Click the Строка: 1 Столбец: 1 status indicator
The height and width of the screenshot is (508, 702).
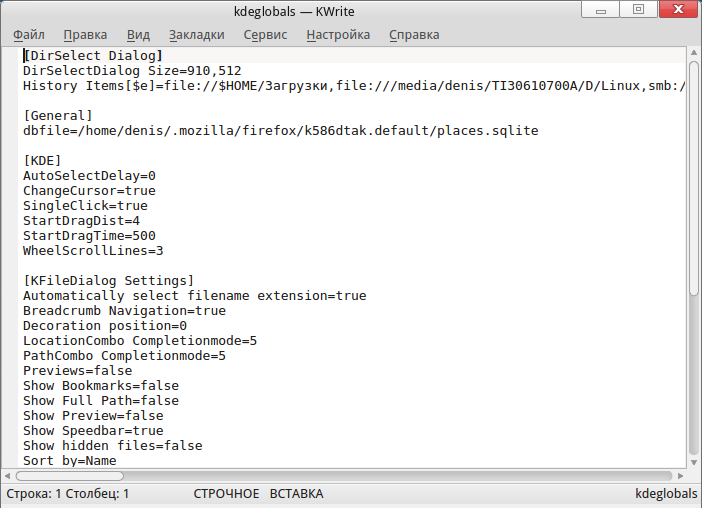pos(68,494)
